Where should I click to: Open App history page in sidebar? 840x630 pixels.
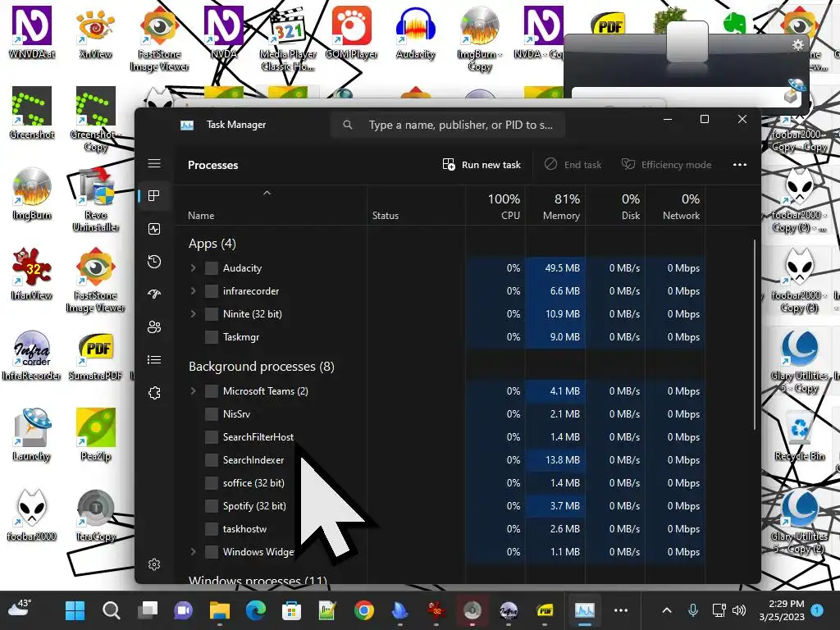(154, 262)
